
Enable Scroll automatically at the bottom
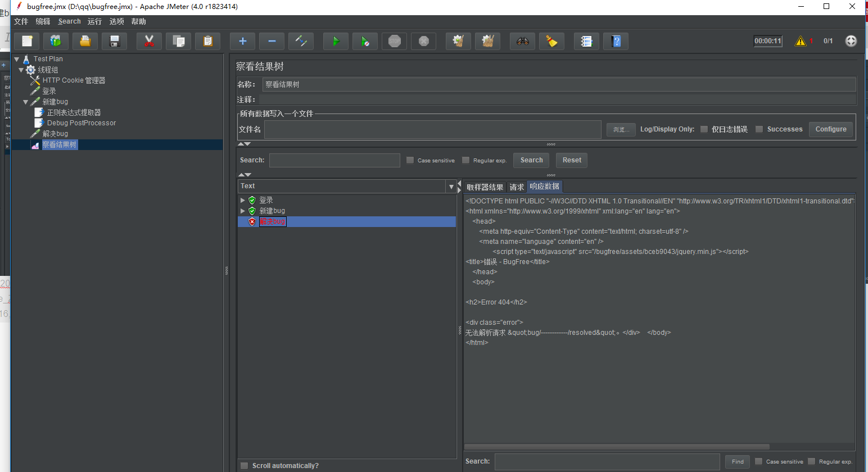point(244,465)
